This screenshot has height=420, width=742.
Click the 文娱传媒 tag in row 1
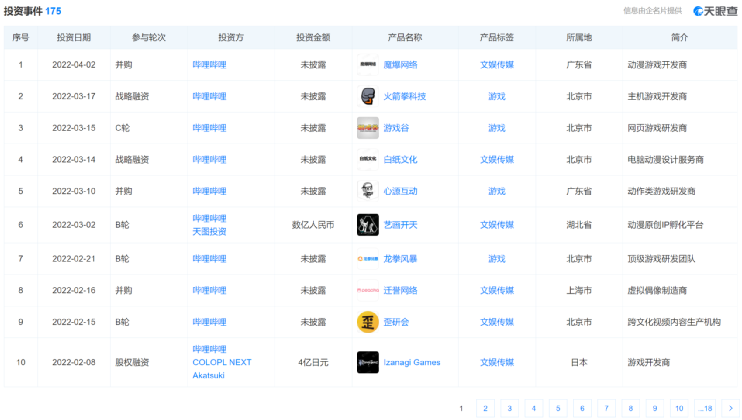(x=496, y=64)
